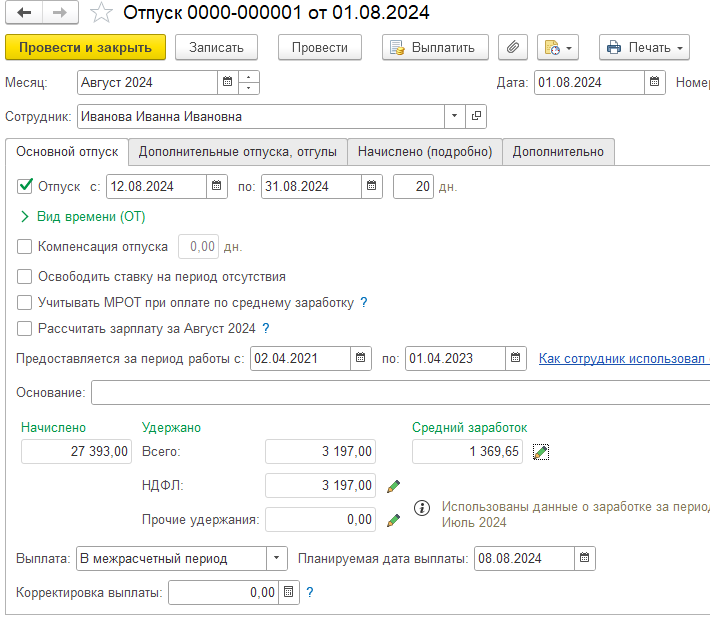Click the Месяц field Август 2024

[x=148, y=82]
